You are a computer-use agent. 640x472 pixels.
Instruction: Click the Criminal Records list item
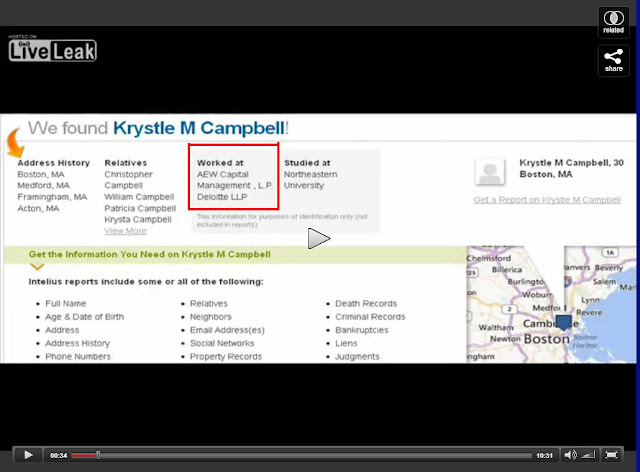[370, 317]
